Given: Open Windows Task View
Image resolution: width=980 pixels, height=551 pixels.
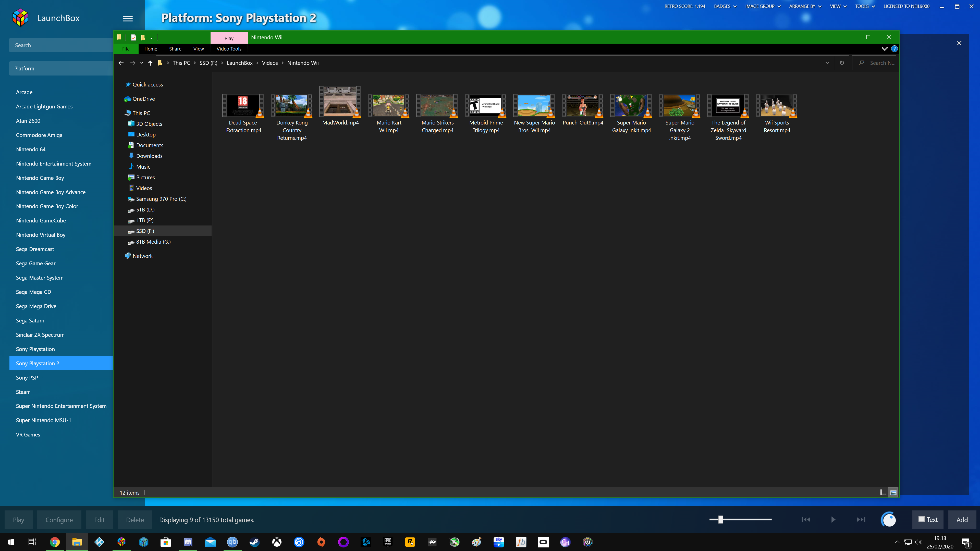Looking at the screenshot, I should [32, 542].
